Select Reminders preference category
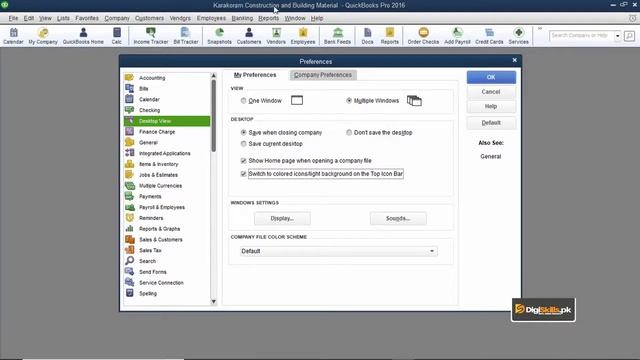The height and width of the screenshot is (360, 640). pyautogui.click(x=167, y=218)
